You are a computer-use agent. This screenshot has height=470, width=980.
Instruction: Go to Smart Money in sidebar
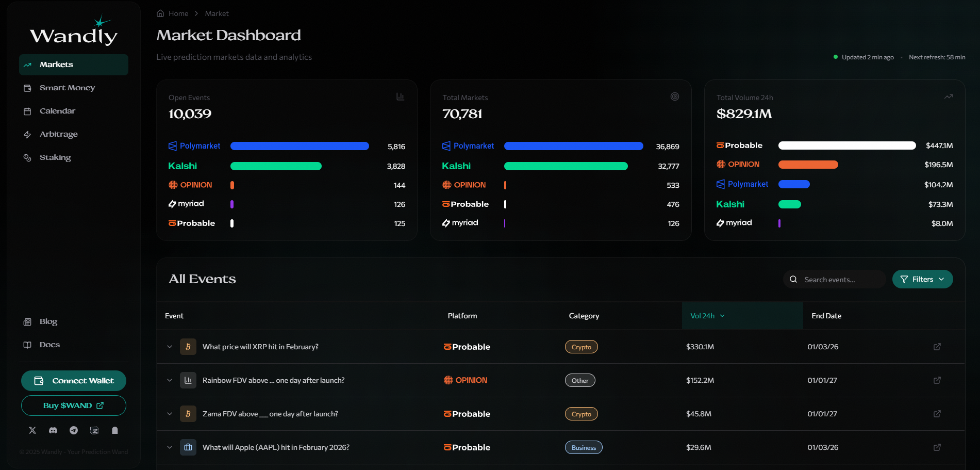67,88
